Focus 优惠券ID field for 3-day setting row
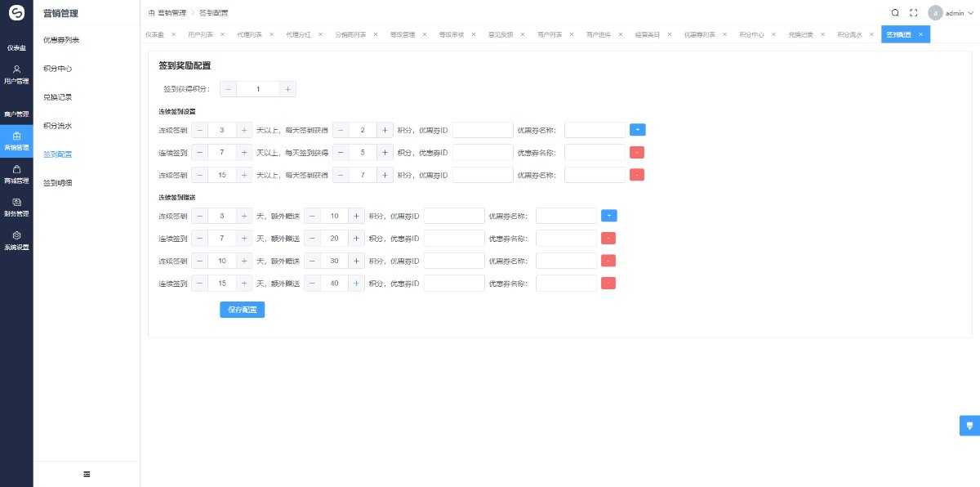 pyautogui.click(x=483, y=129)
